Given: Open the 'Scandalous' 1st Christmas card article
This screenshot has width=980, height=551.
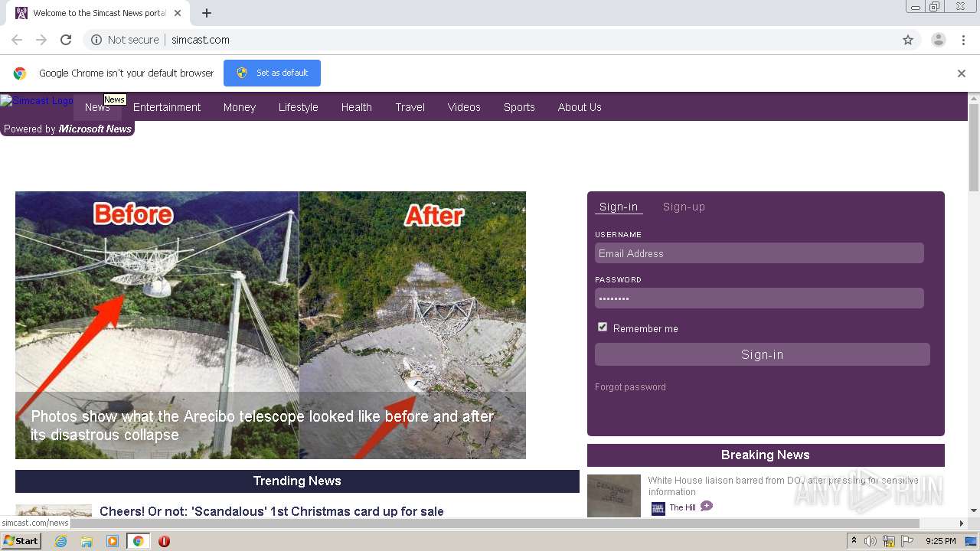Looking at the screenshot, I should coord(272,511).
